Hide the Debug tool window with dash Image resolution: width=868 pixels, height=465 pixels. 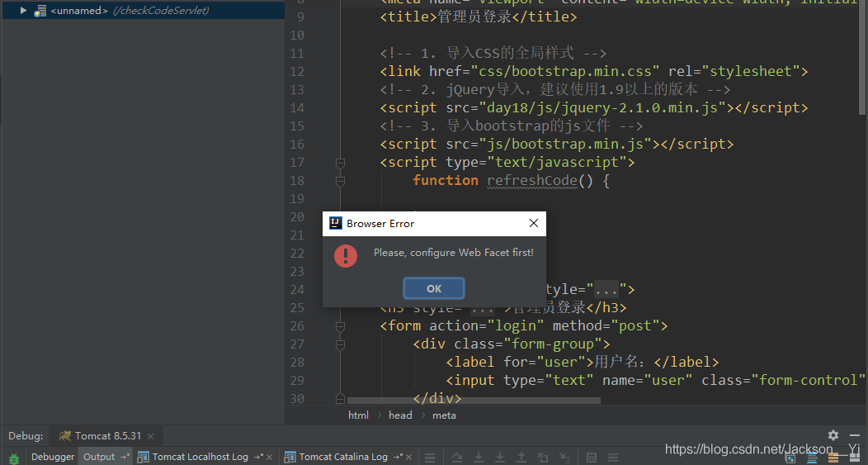(855, 435)
